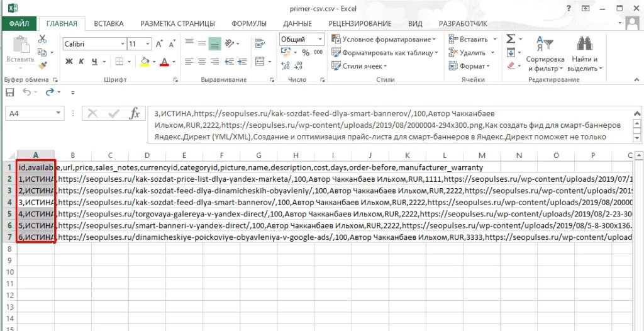The image size is (644, 331).
Task: Toggle the highlighted bottom alignment button
Action: [215, 43]
